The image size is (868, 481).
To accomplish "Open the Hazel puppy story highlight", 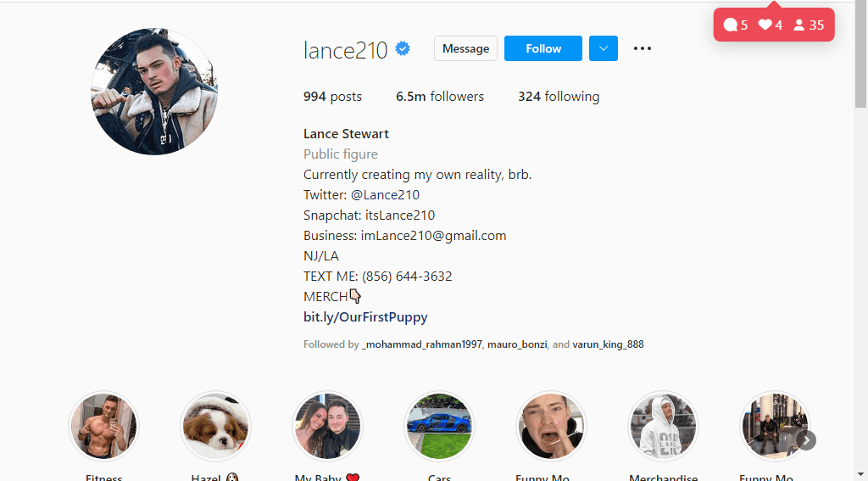I will [x=215, y=427].
